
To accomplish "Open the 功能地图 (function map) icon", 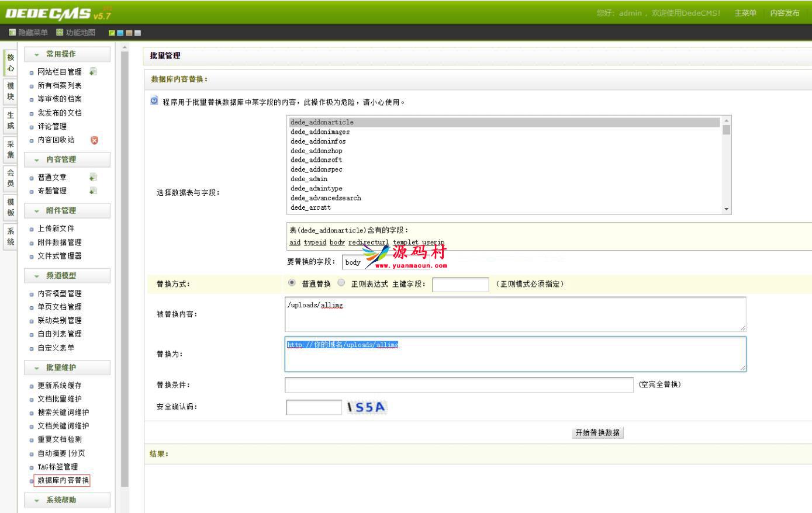I will click(58, 33).
